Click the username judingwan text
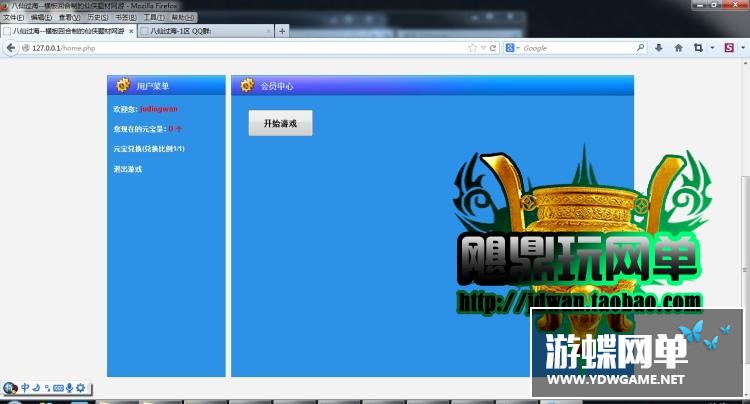Image resolution: width=750 pixels, height=404 pixels. (x=159, y=109)
